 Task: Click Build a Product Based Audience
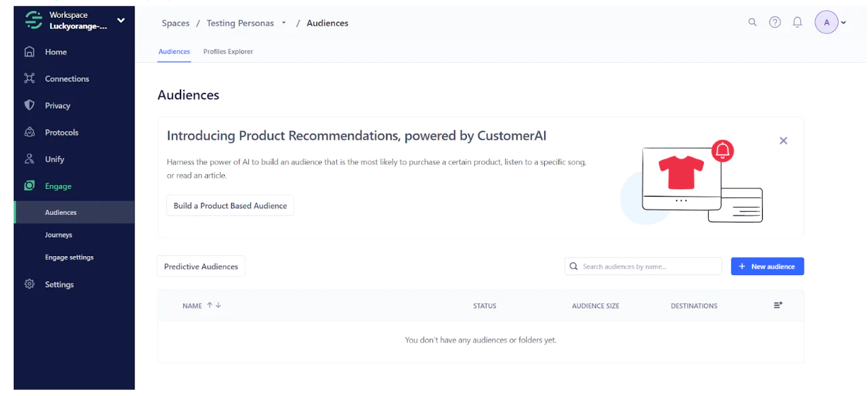coord(230,205)
